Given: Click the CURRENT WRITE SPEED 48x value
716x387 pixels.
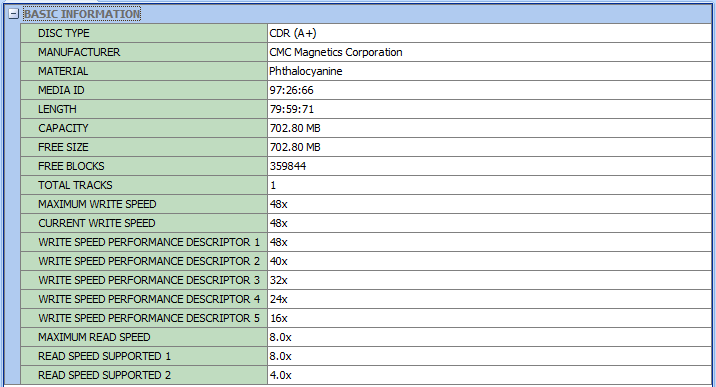Looking at the screenshot, I should tap(279, 223).
